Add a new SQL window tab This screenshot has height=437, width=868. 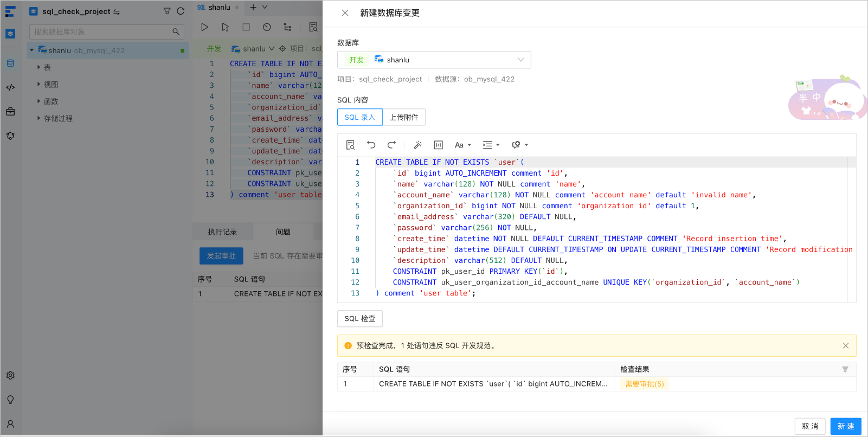tap(253, 7)
